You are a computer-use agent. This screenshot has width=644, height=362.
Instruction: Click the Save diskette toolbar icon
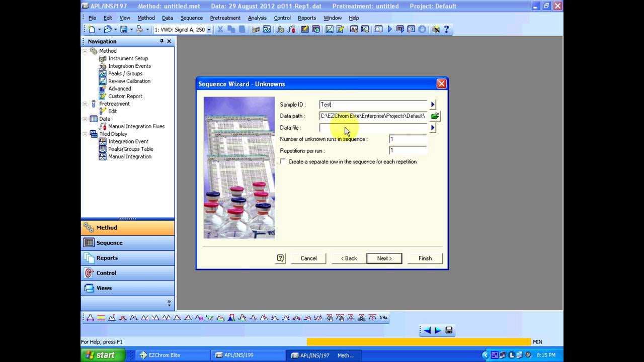[123, 30]
